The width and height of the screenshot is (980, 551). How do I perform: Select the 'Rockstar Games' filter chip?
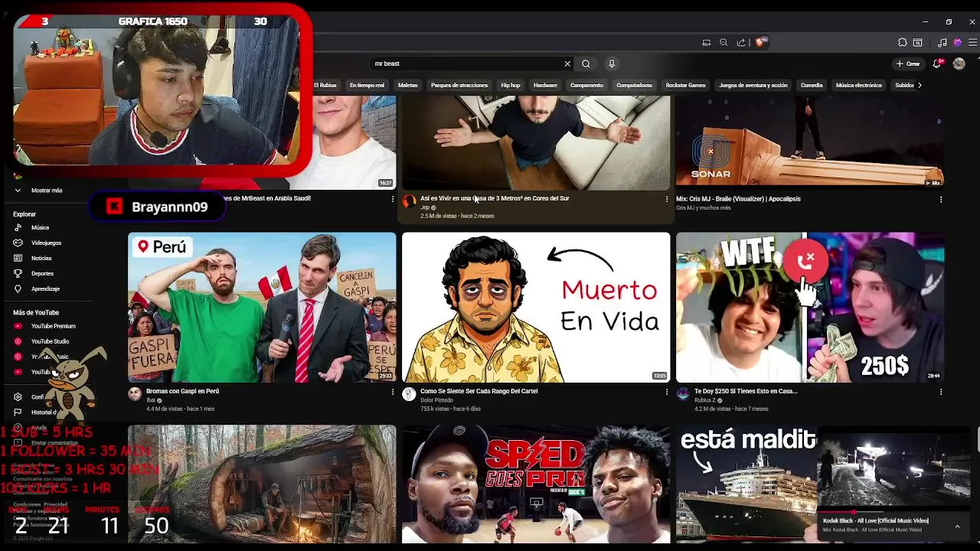tap(685, 85)
